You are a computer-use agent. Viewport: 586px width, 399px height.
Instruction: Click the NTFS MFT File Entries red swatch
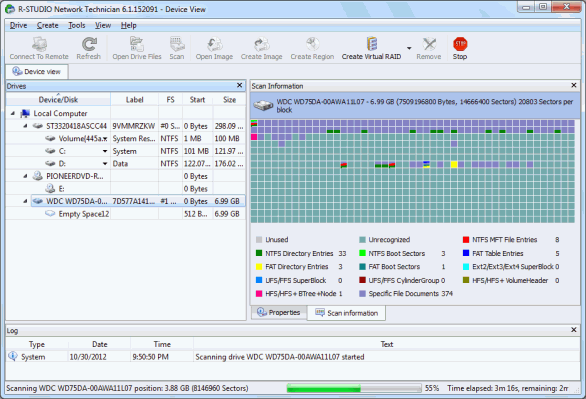coord(466,240)
